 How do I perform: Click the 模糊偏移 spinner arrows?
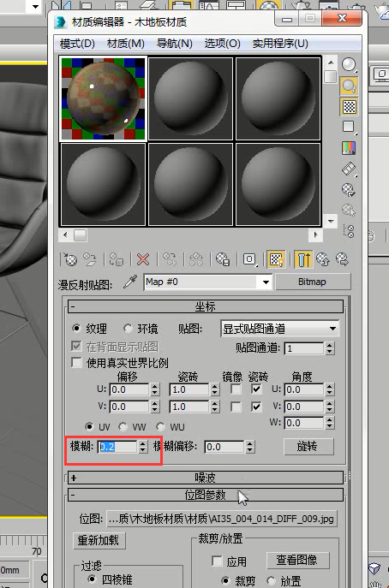[250, 447]
